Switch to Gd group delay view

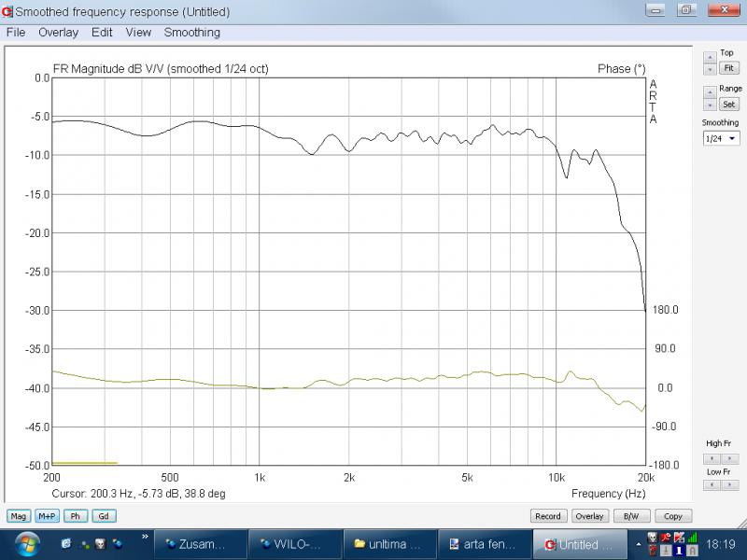(104, 516)
